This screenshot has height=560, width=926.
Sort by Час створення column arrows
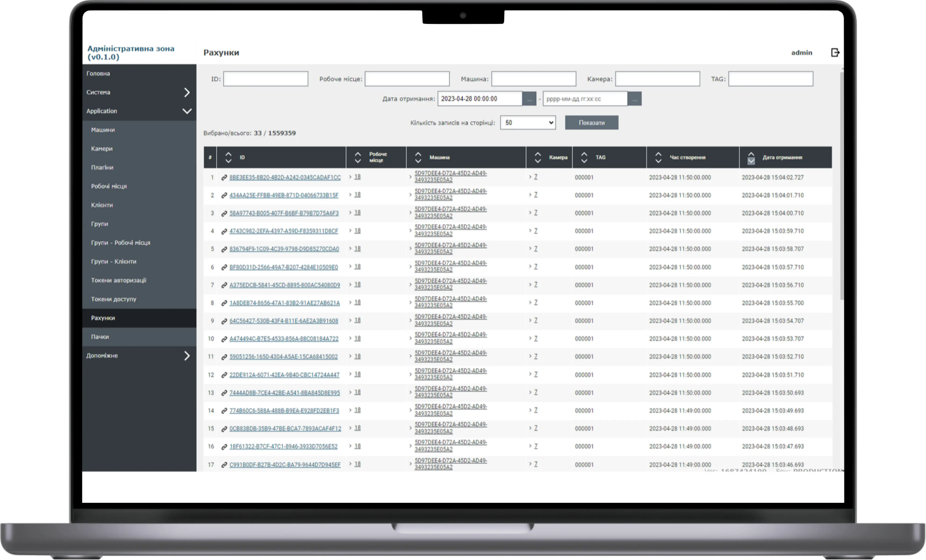click(x=658, y=157)
